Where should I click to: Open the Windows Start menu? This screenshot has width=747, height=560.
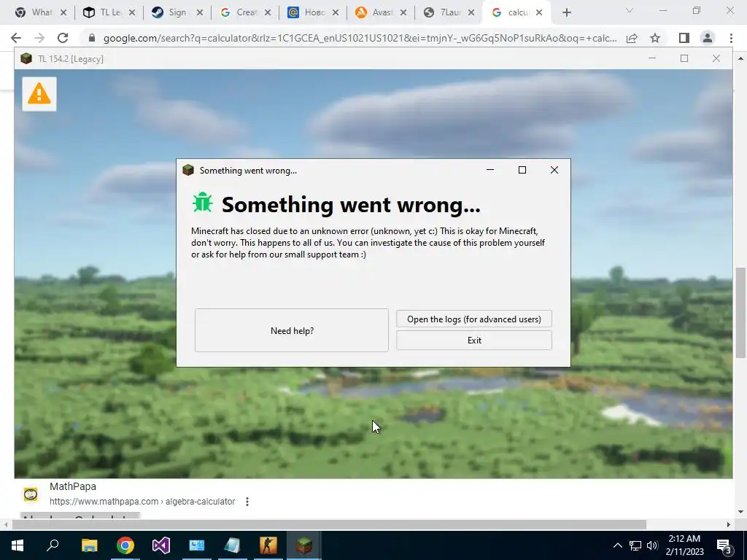18,545
